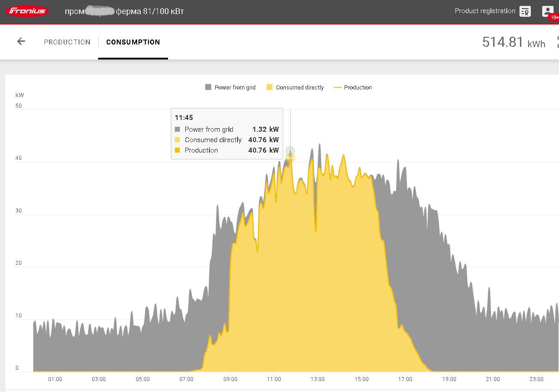The width and height of the screenshot is (559, 392).
Task: Toggle Consumed directly series label
Action: pos(300,87)
